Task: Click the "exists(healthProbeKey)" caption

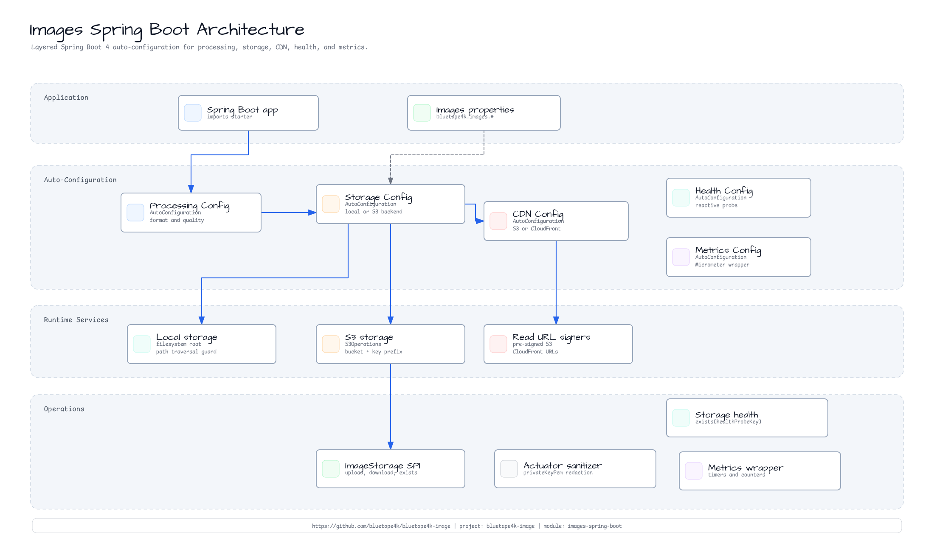Action: coord(729,422)
